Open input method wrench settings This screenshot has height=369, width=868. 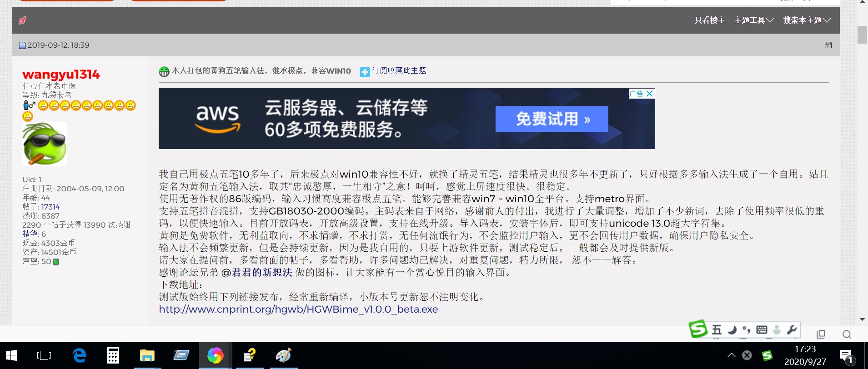pyautogui.click(x=792, y=330)
